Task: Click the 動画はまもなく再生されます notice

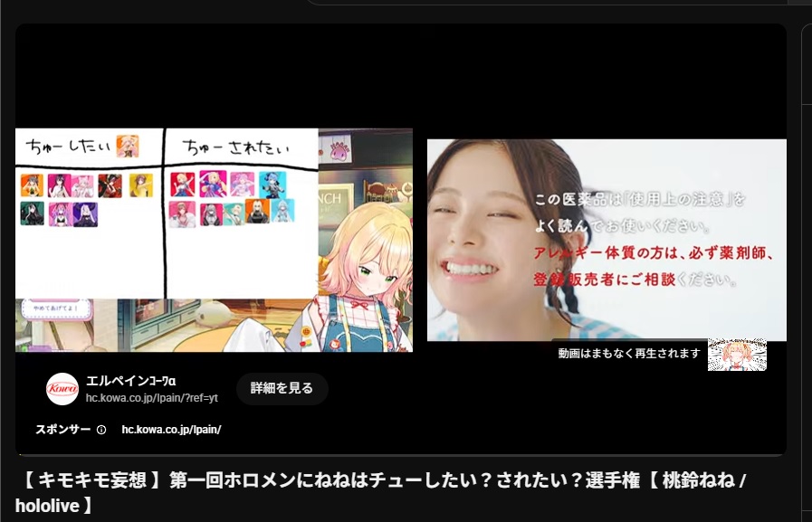Action: coord(629,354)
